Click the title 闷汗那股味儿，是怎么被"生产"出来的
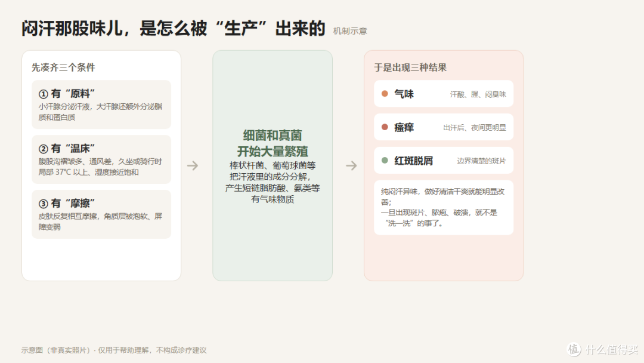Image resolution: width=644 pixels, height=363 pixels. pyautogui.click(x=174, y=29)
